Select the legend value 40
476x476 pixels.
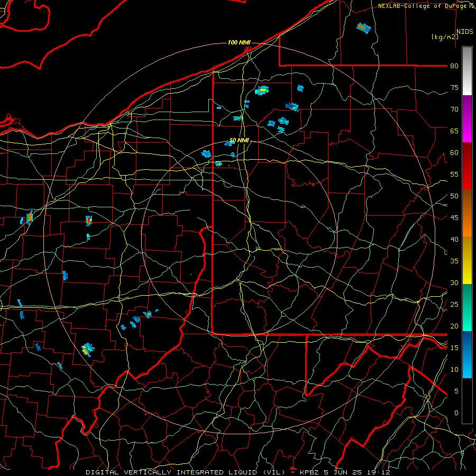(454, 240)
